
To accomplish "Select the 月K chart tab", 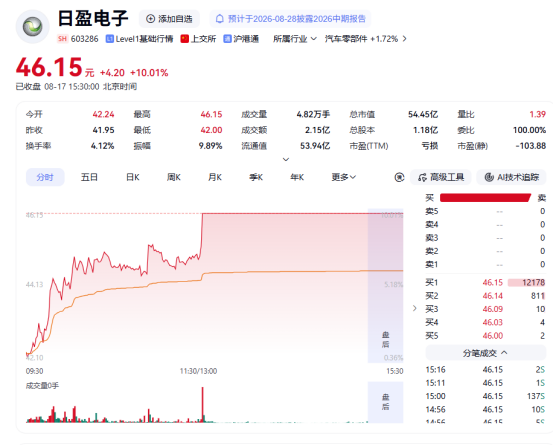I will pos(214,177).
